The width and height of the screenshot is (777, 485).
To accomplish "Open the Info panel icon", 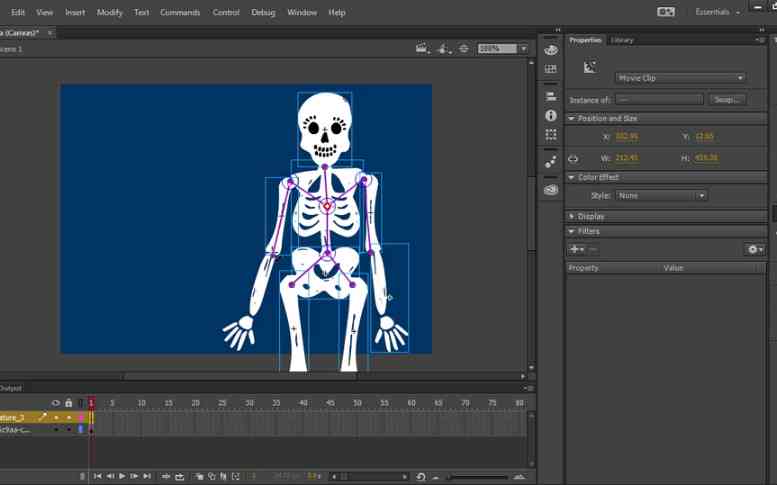I will (551, 115).
